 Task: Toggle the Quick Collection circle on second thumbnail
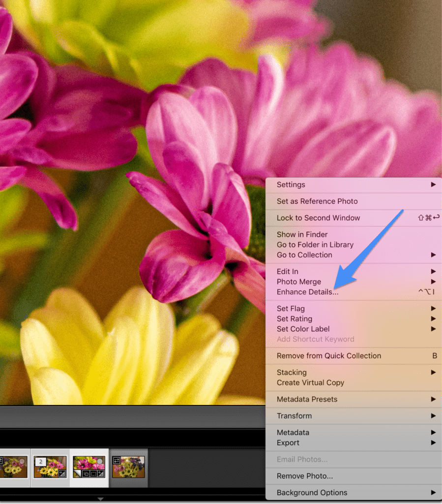pyautogui.click(x=62, y=460)
